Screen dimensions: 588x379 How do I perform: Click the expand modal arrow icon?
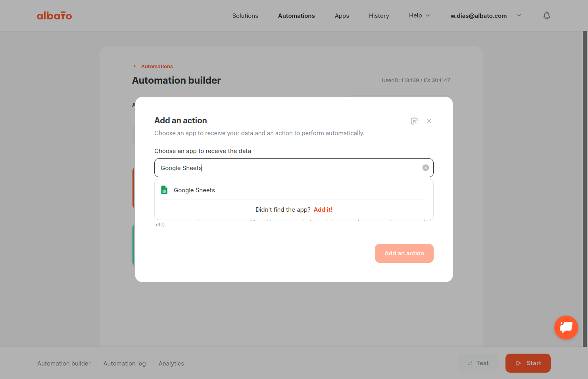[x=414, y=121]
